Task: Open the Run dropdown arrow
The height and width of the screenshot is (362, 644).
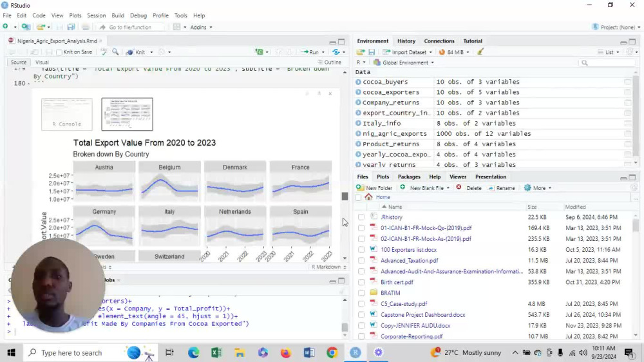Action: (323, 52)
